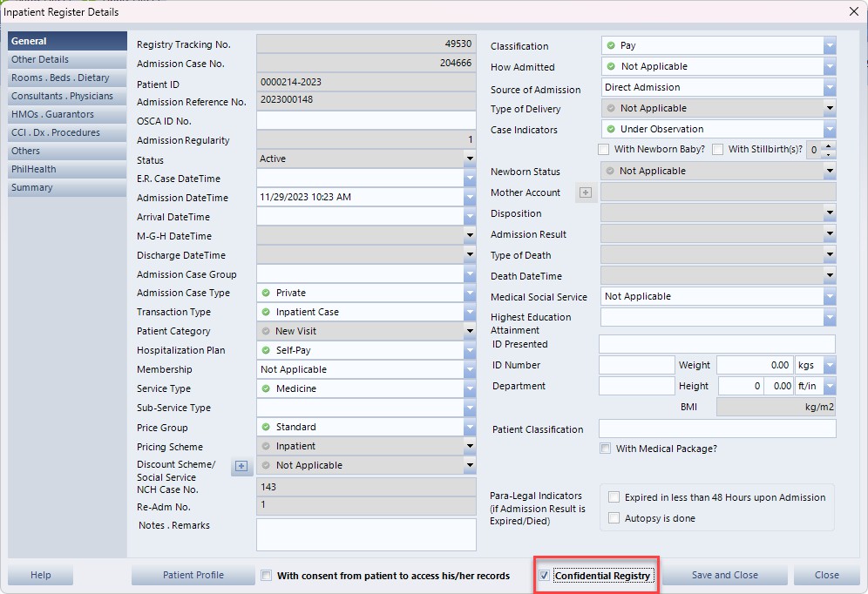This screenshot has width=868, height=594.
Task: Click the plus icon beside Mother Account
Action: [586, 192]
